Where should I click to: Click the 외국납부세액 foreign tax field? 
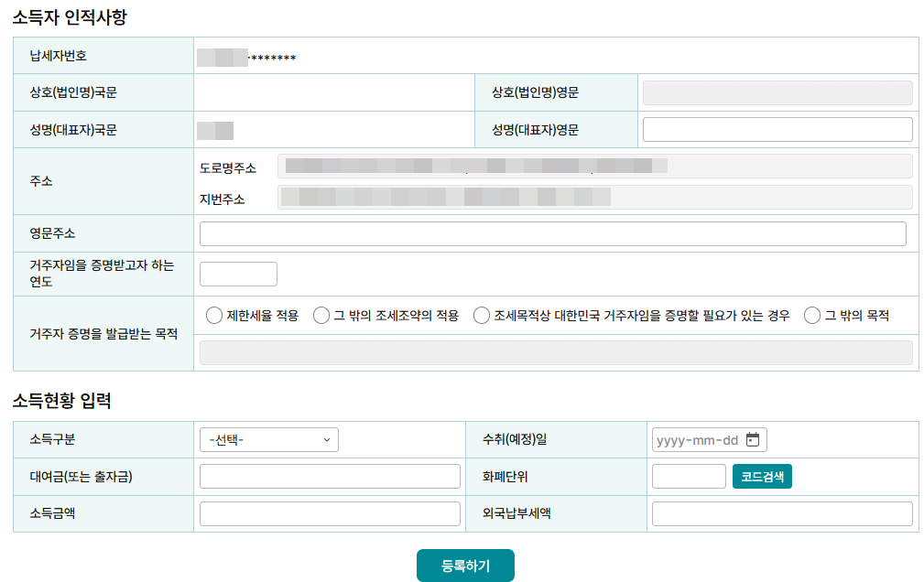tap(780, 512)
